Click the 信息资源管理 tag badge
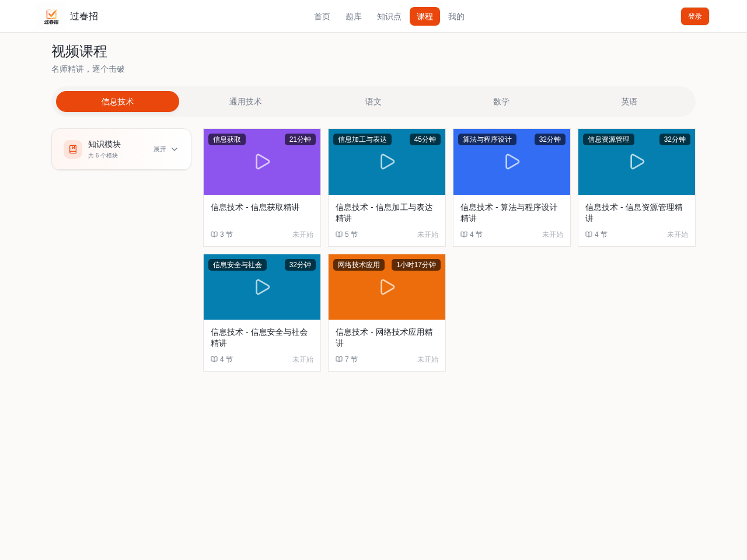This screenshot has height=560, width=747. pyautogui.click(x=609, y=139)
